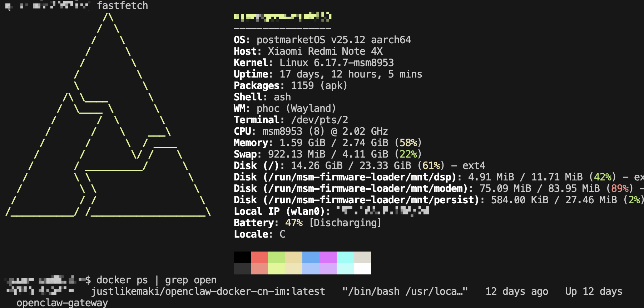Click the postmarketOS ASCII art logo
This screenshot has width=644, height=308.
coord(107,118)
